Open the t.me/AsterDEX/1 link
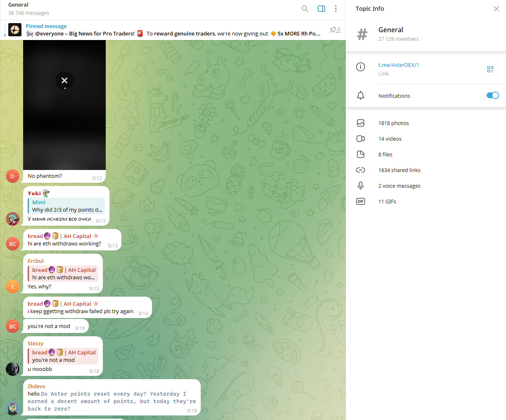 click(x=399, y=65)
